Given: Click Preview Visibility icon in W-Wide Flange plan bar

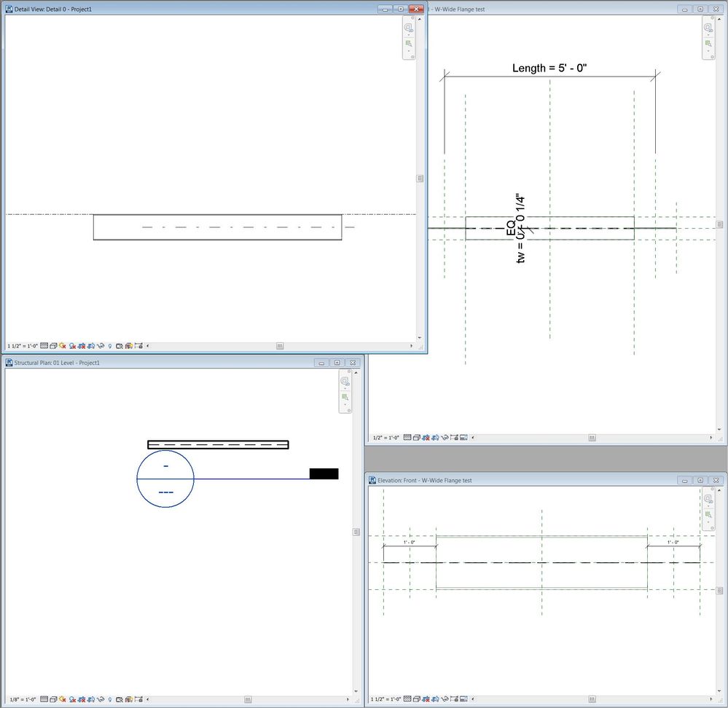Looking at the screenshot, I should [463, 438].
